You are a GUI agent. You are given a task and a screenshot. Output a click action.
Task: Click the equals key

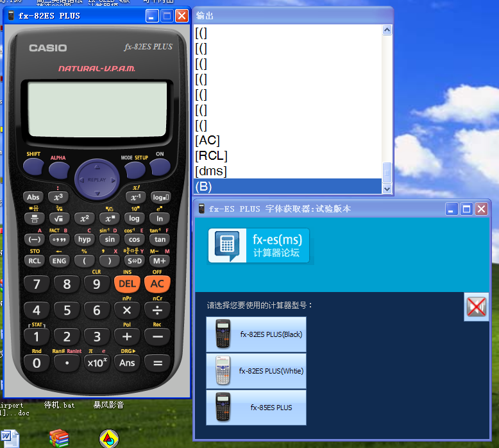[x=157, y=363]
